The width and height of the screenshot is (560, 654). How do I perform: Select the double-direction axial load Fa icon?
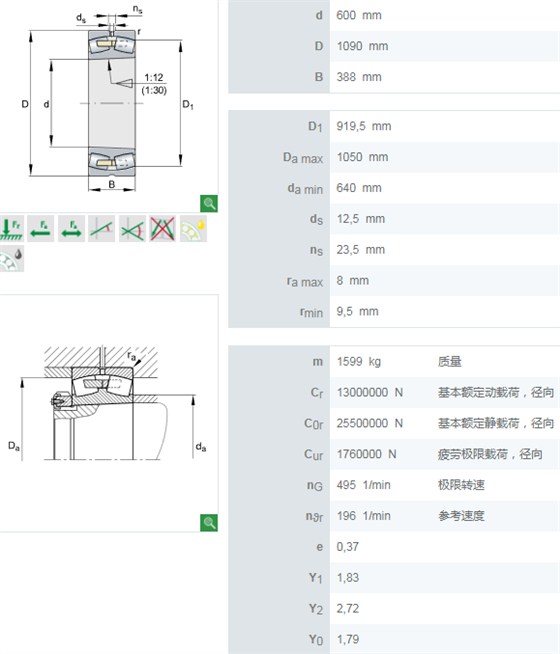click(71, 229)
